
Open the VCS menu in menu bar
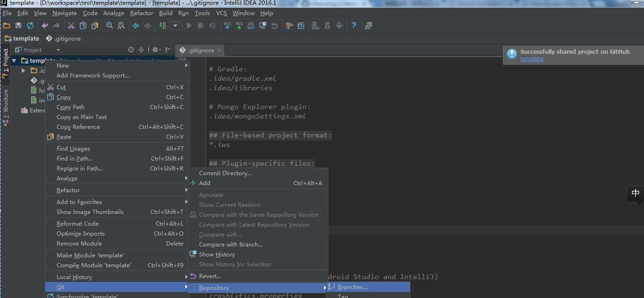[x=221, y=13]
